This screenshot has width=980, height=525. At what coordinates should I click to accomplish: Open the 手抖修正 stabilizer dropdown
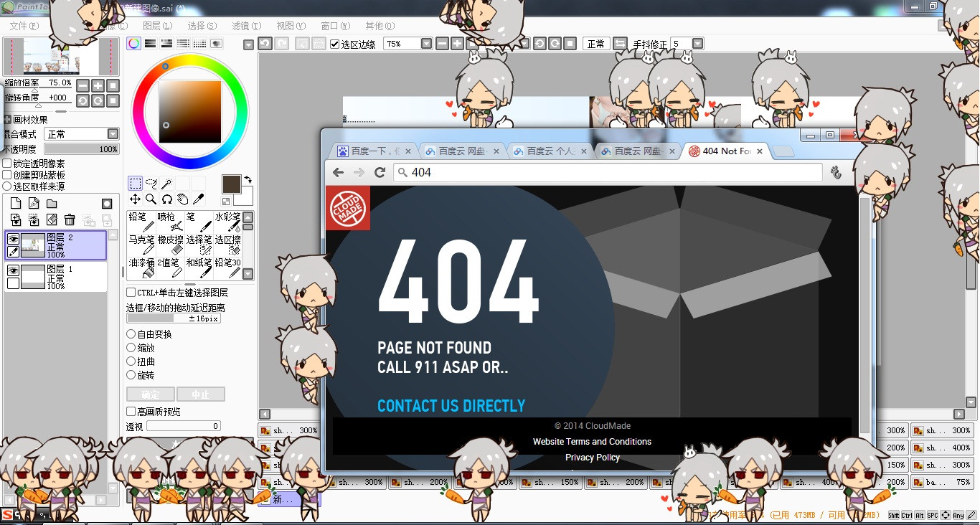(697, 44)
